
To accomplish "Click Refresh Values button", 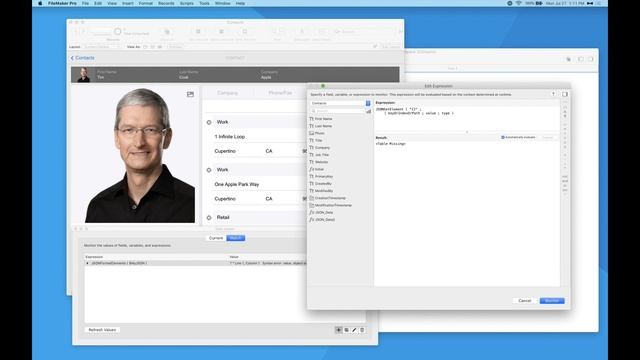I will [x=102, y=330].
